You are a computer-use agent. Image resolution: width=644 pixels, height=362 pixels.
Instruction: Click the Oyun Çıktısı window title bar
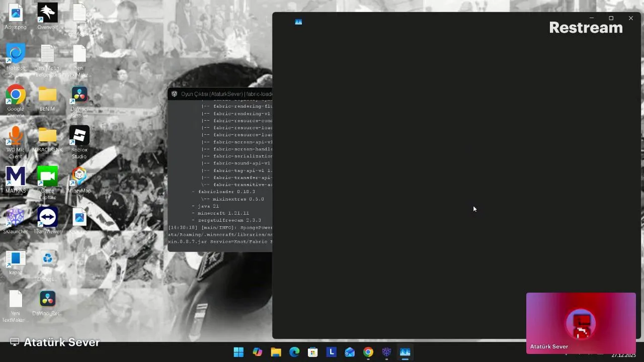pos(220,94)
